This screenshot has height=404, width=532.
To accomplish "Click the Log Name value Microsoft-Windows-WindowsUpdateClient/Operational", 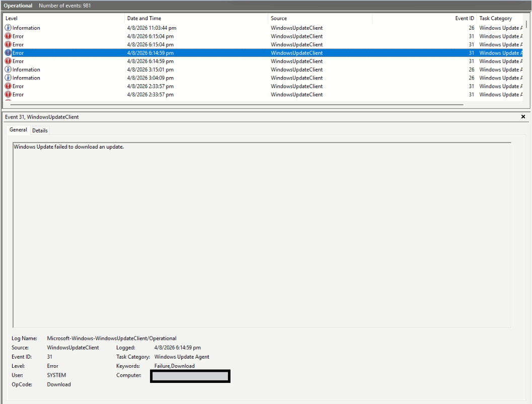I will [x=112, y=338].
